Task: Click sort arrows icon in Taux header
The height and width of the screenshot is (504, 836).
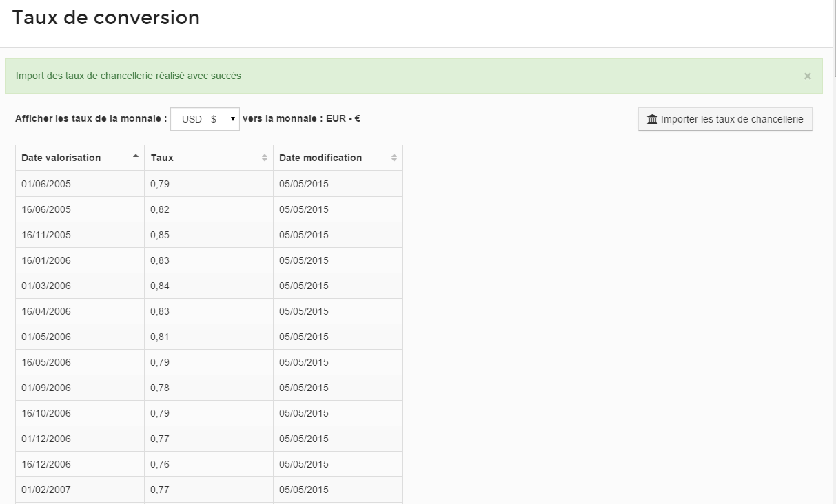Action: point(264,158)
